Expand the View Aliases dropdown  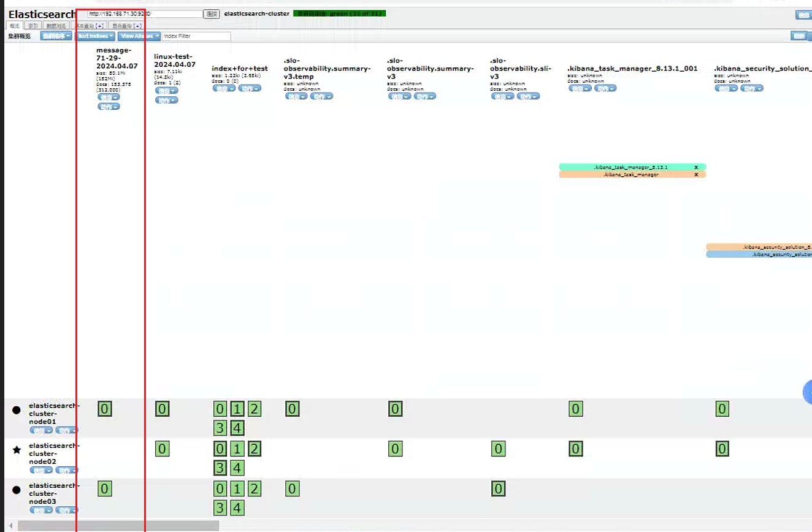pyautogui.click(x=140, y=36)
